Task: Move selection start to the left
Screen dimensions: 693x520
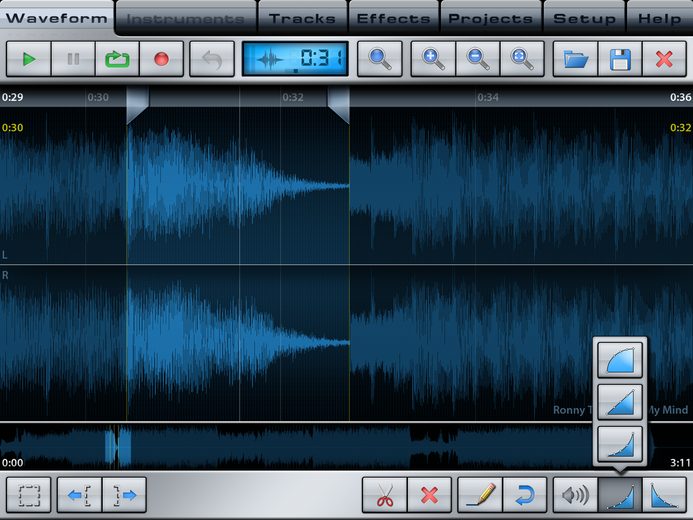Action: pos(80,495)
